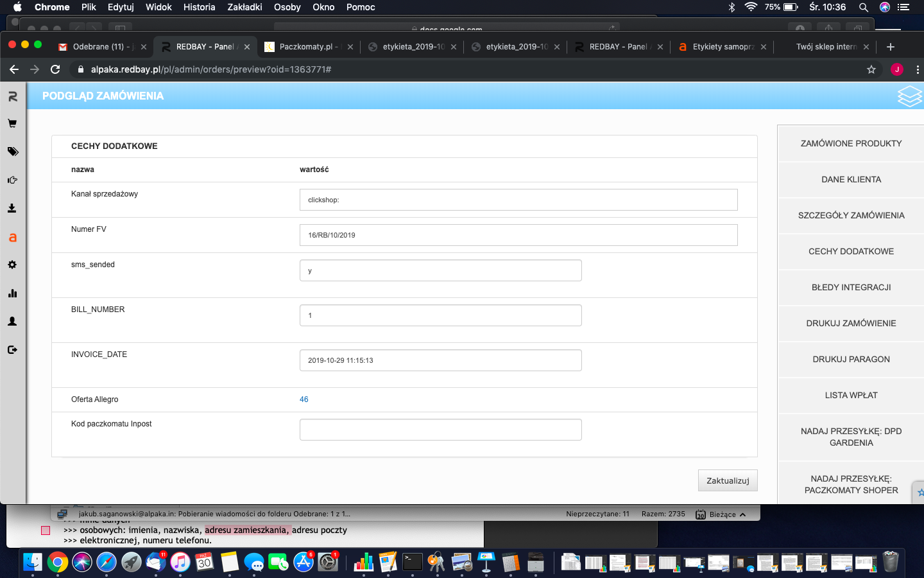Open the settings gear in left sidebar
This screenshot has height=578, width=924.
coord(12,265)
